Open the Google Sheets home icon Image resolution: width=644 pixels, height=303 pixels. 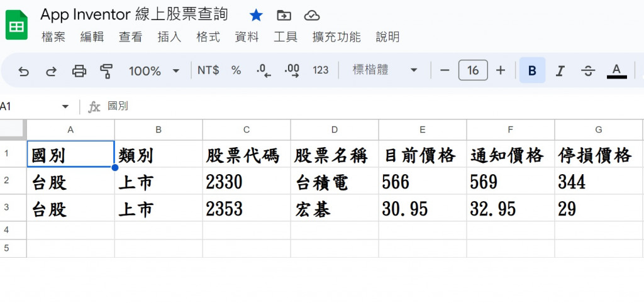[x=16, y=25]
